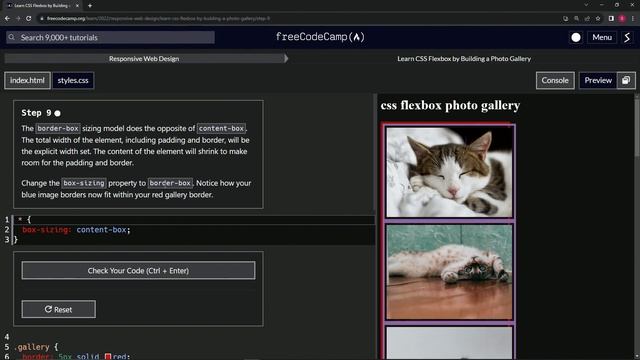Open the freeCodeCamp Menu button
Image resolution: width=640 pixels, height=360 pixels.
[602, 38]
